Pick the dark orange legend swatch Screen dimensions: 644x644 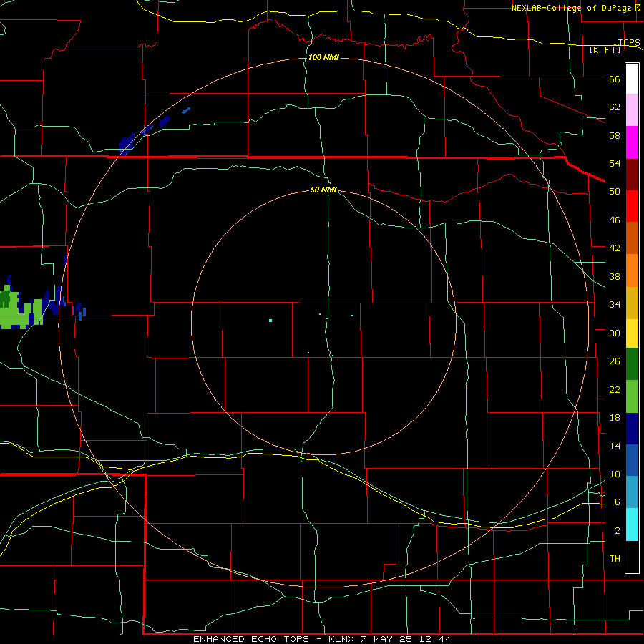[x=632, y=238]
